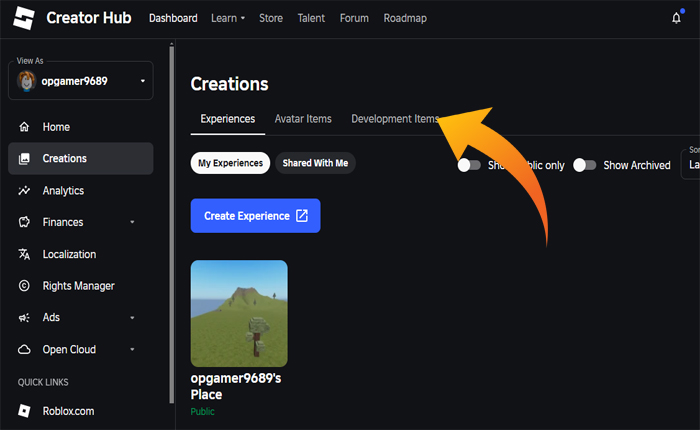
Task: Click the Localization translate icon
Action: [25, 254]
